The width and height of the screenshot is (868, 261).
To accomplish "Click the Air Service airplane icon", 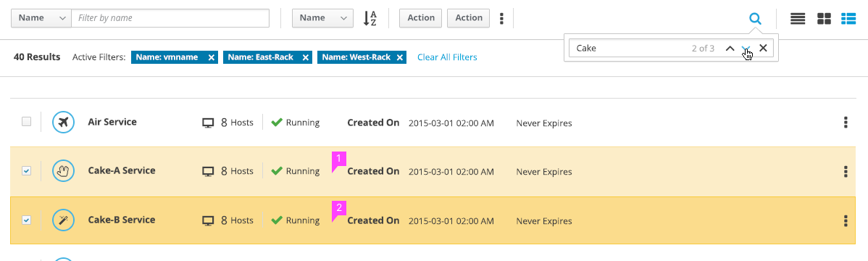I will [x=64, y=123].
